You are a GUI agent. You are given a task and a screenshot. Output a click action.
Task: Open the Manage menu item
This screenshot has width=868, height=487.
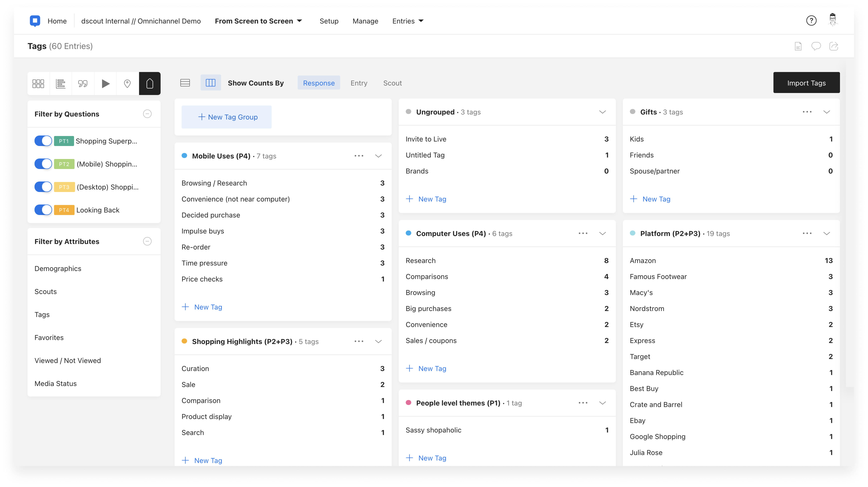(x=365, y=21)
